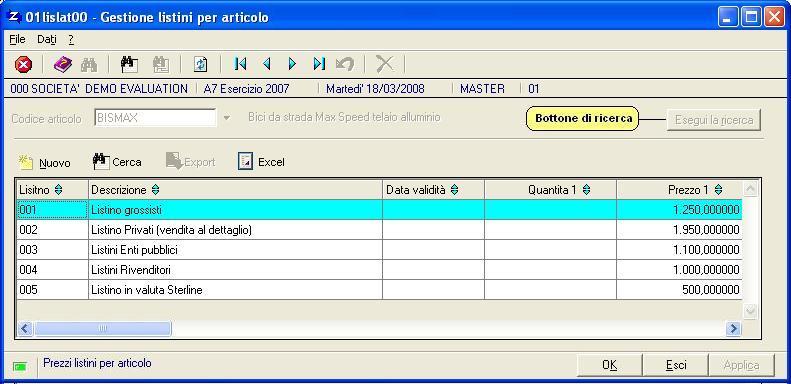Go to first record arrow
Screen dimensions: 791x384
click(241, 64)
